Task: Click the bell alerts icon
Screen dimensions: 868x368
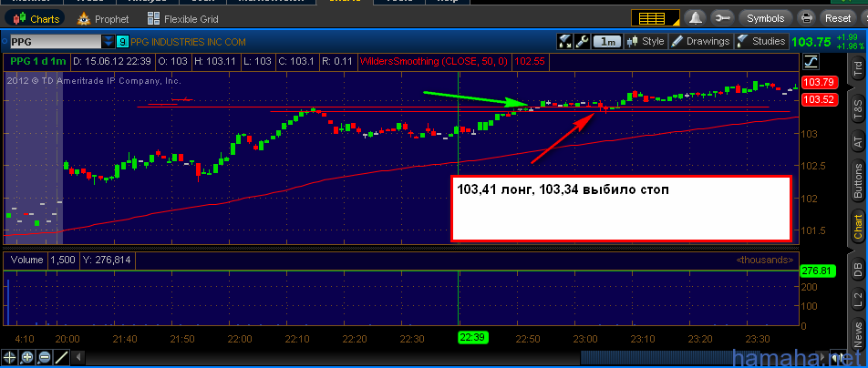Action: (x=696, y=18)
